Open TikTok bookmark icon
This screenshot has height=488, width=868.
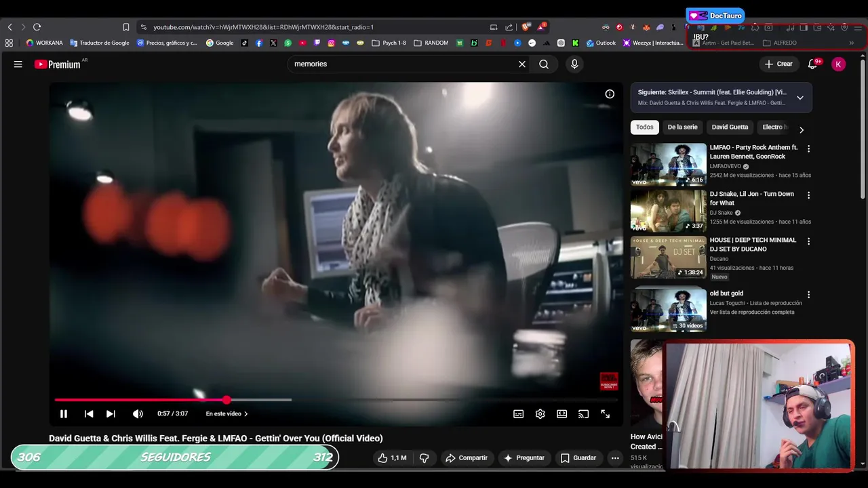tap(245, 43)
